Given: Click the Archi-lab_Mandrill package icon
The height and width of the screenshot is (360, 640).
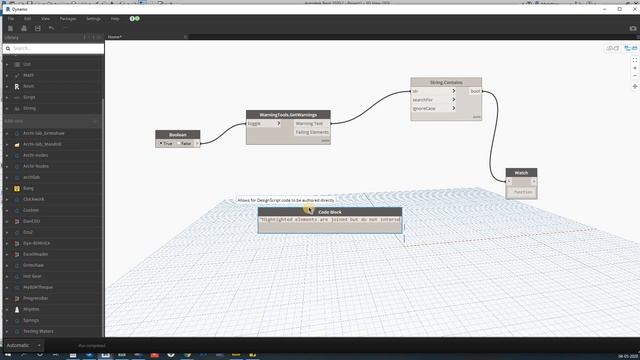Looking at the screenshot, I should [17, 144].
